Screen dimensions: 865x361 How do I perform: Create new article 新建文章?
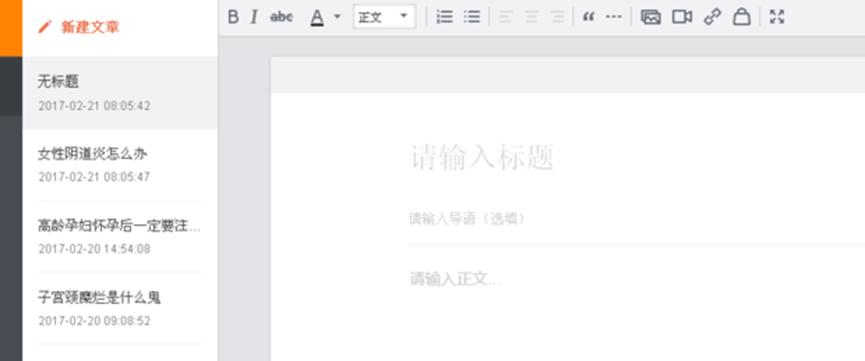(x=90, y=27)
